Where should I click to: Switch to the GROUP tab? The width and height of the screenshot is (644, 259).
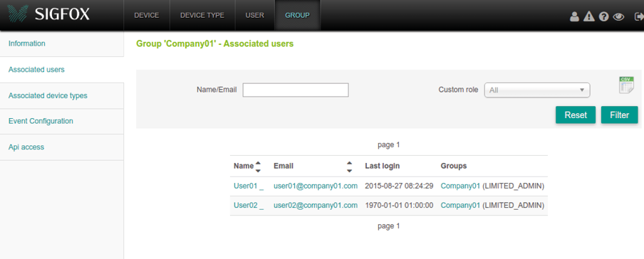click(297, 15)
